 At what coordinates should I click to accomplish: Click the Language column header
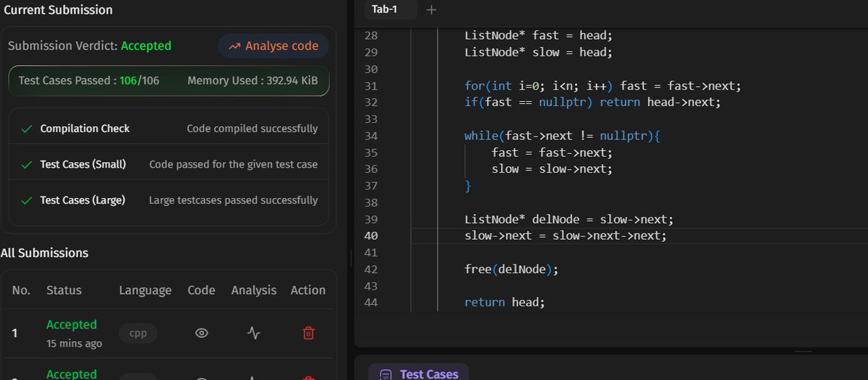tap(145, 290)
